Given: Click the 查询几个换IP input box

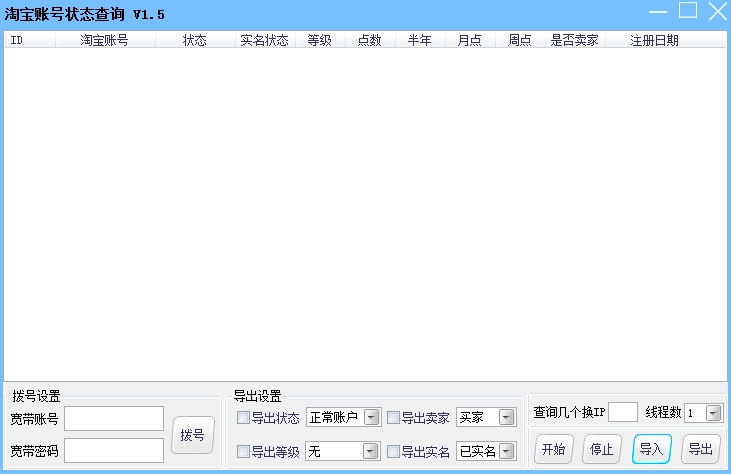Looking at the screenshot, I should [x=623, y=412].
